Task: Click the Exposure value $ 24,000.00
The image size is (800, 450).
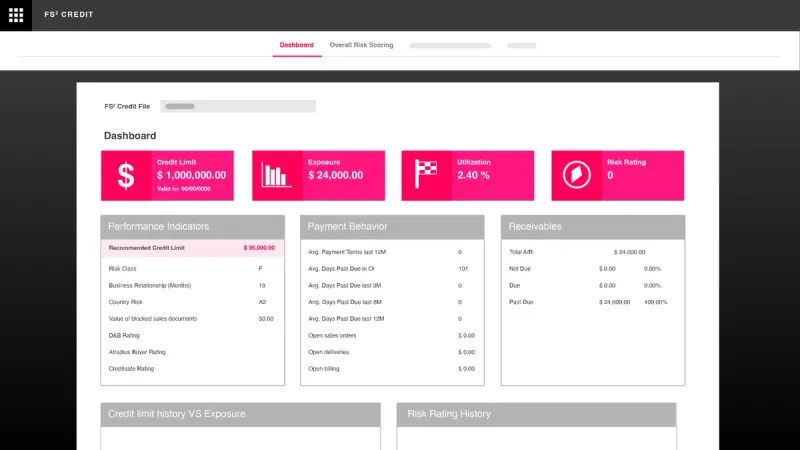Action: click(x=335, y=175)
